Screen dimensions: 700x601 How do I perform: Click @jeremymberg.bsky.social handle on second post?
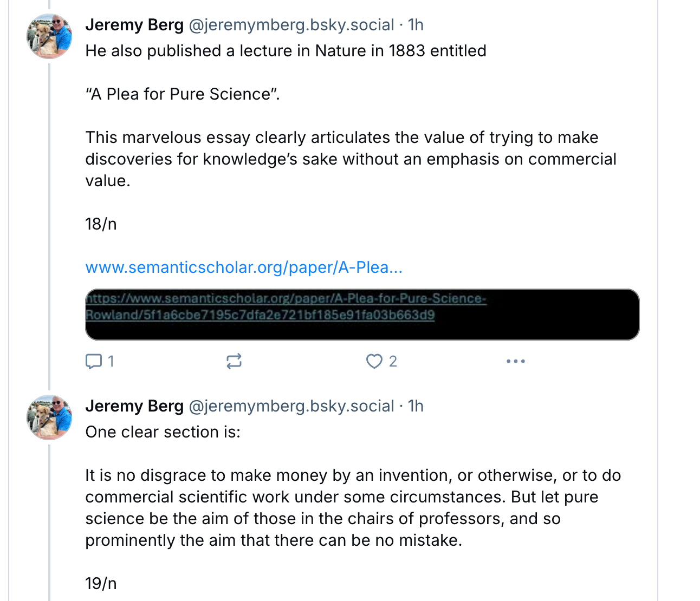[x=291, y=406]
